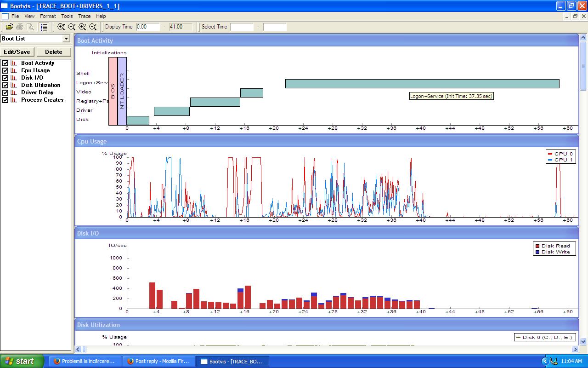Image resolution: width=588 pixels, height=368 pixels.
Task: Click the Firefox icon in system tray
Action: (554, 361)
